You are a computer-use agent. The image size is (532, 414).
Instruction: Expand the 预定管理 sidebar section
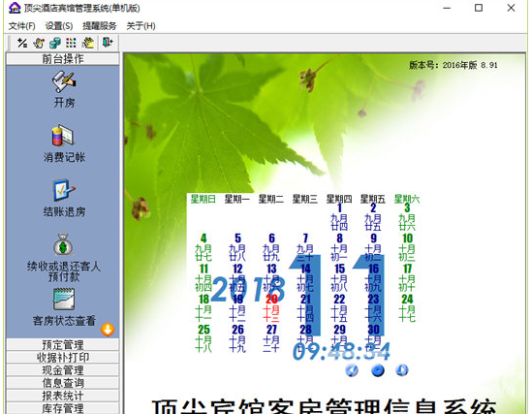[x=63, y=345]
